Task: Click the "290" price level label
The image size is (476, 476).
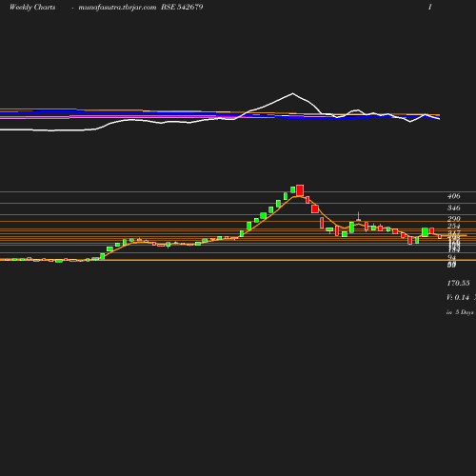Action: 453,219
